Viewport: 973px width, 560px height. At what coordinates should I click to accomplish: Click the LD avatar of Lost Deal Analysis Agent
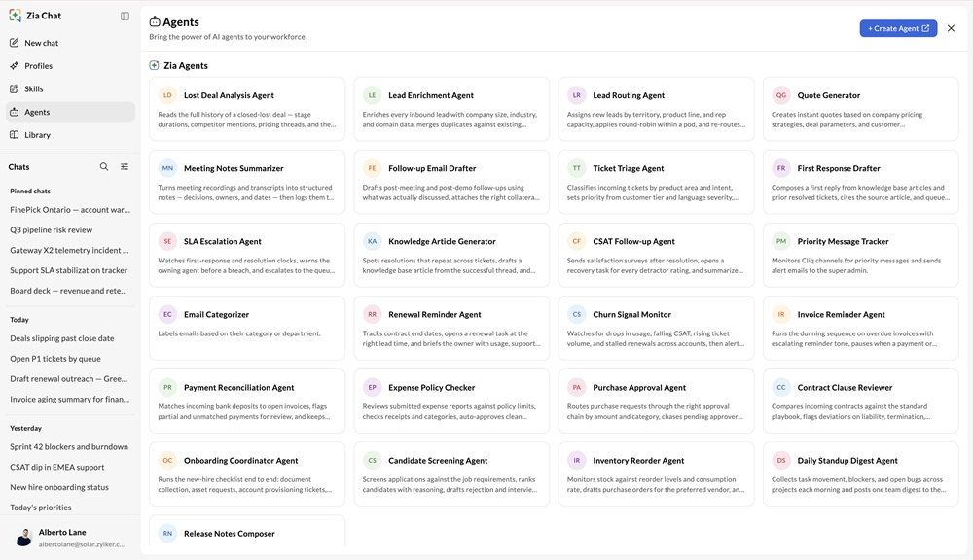[167, 95]
